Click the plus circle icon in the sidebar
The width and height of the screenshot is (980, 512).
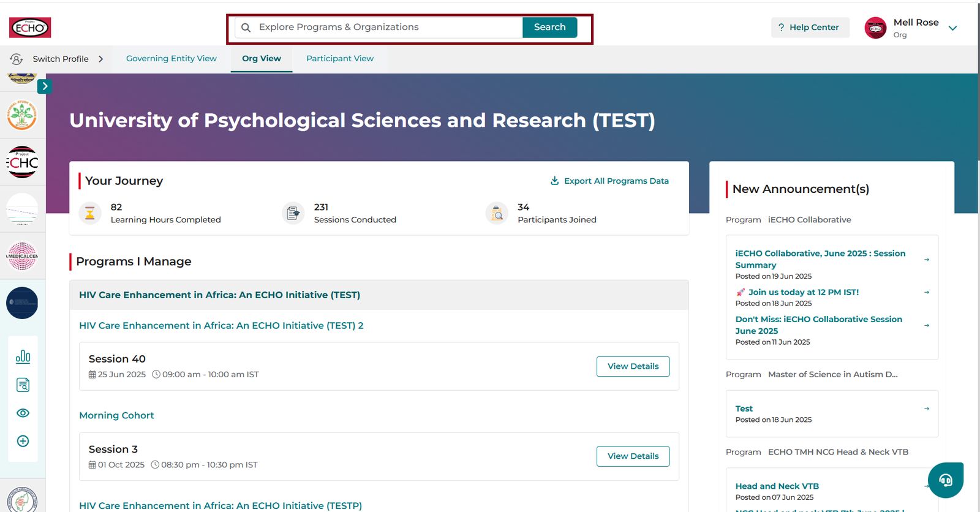tap(23, 441)
